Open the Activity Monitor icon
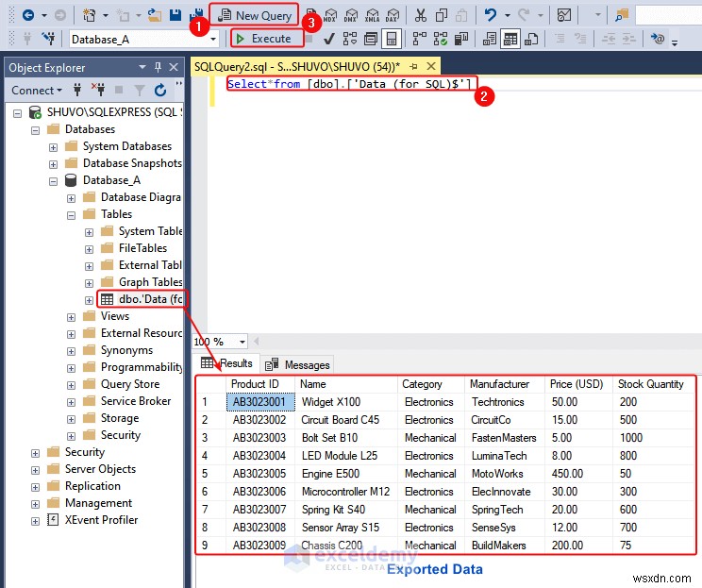 point(564,16)
